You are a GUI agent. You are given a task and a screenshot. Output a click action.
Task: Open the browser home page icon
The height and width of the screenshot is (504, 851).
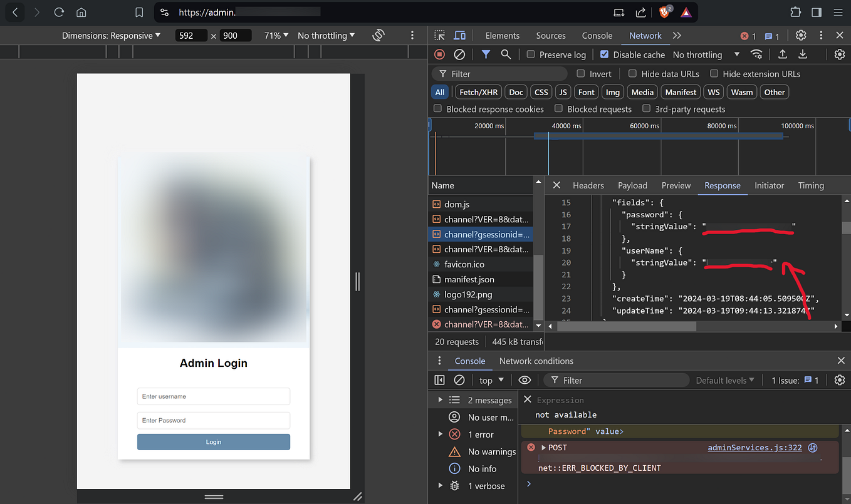click(x=81, y=12)
